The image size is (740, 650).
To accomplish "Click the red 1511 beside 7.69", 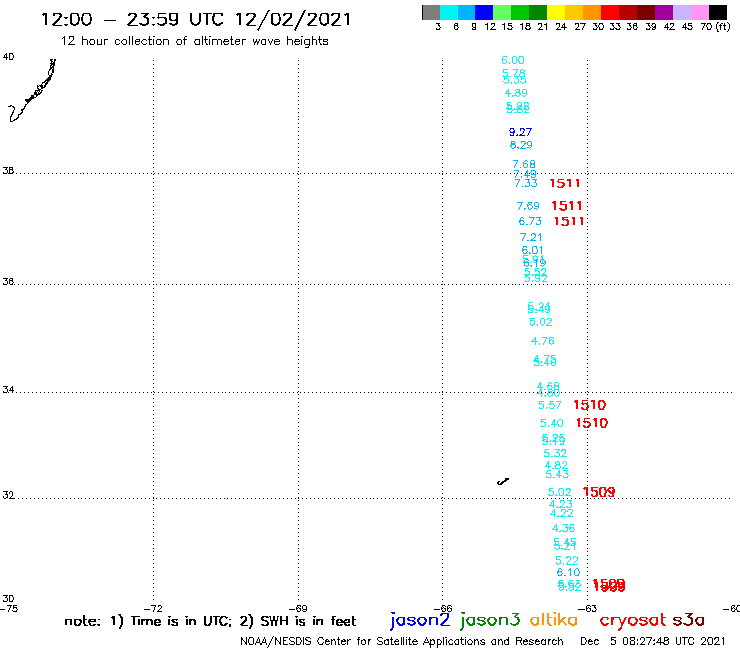I will (x=567, y=206).
